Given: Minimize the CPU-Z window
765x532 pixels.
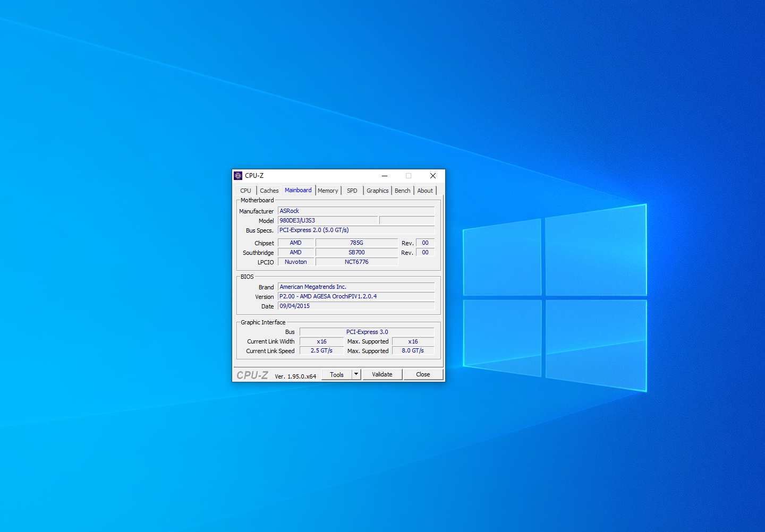Looking at the screenshot, I should [x=385, y=176].
